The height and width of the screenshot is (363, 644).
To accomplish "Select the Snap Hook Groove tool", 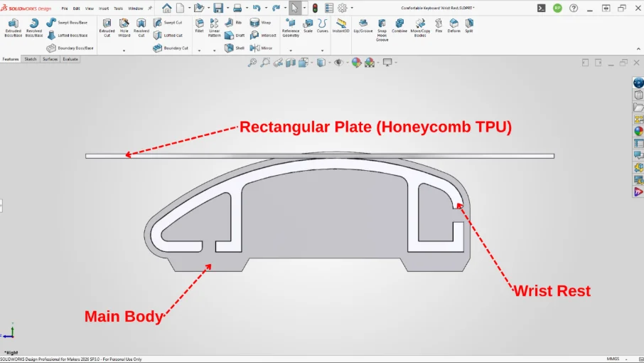I will click(x=382, y=30).
